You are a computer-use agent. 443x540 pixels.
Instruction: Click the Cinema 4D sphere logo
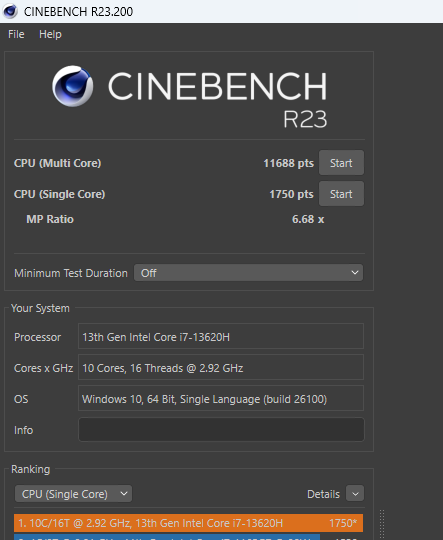pyautogui.click(x=73, y=86)
